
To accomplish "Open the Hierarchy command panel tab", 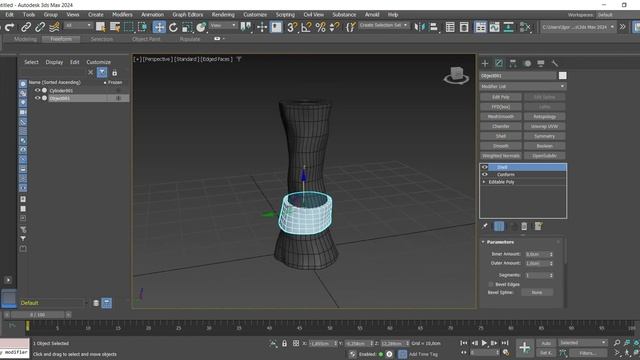I will [513, 63].
